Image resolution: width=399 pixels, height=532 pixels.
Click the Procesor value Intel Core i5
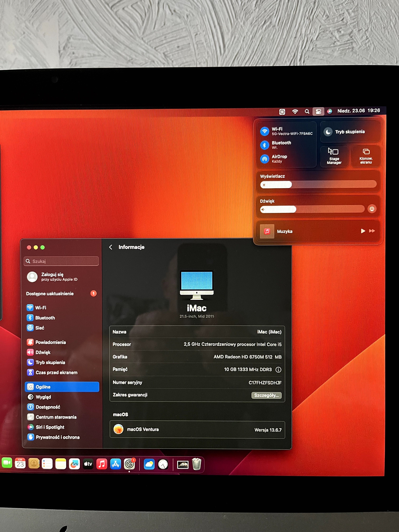click(233, 344)
